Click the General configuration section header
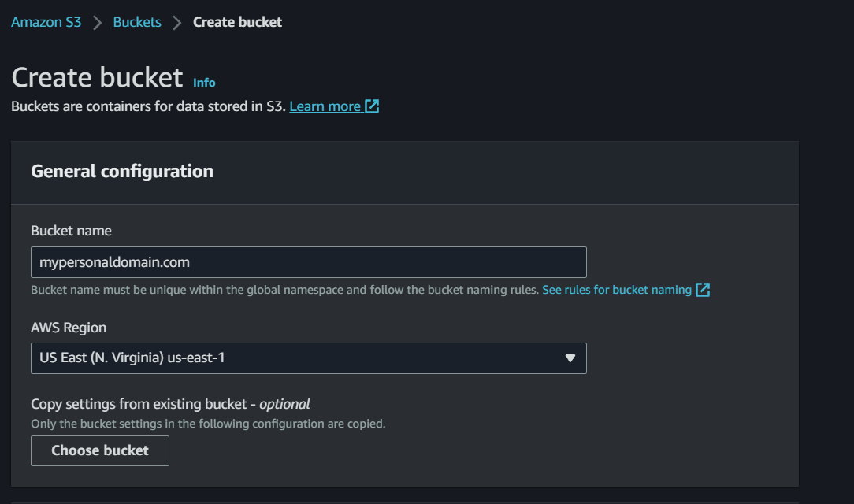The width and height of the screenshot is (854, 504). (122, 171)
